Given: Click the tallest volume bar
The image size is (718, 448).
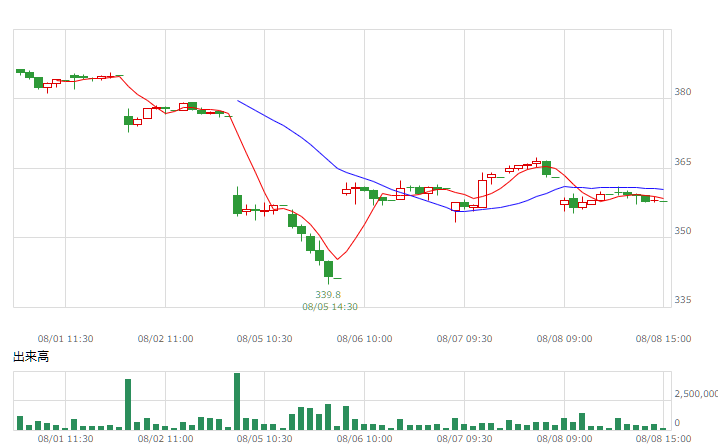Looking at the screenshot, I should pyautogui.click(x=237, y=402).
